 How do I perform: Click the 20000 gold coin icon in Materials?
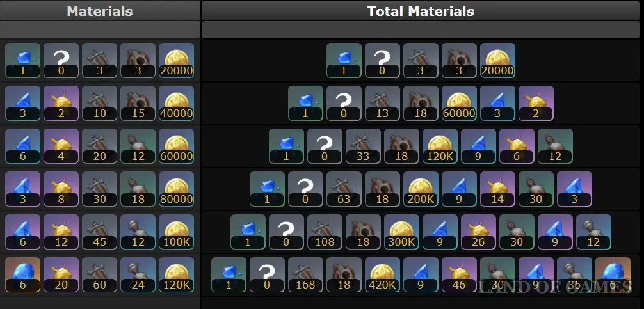click(176, 60)
